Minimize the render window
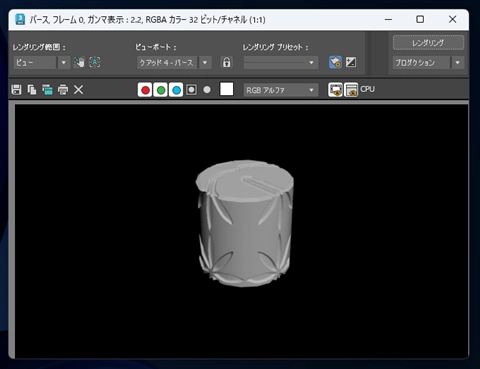The height and width of the screenshot is (369, 480). coord(388,19)
